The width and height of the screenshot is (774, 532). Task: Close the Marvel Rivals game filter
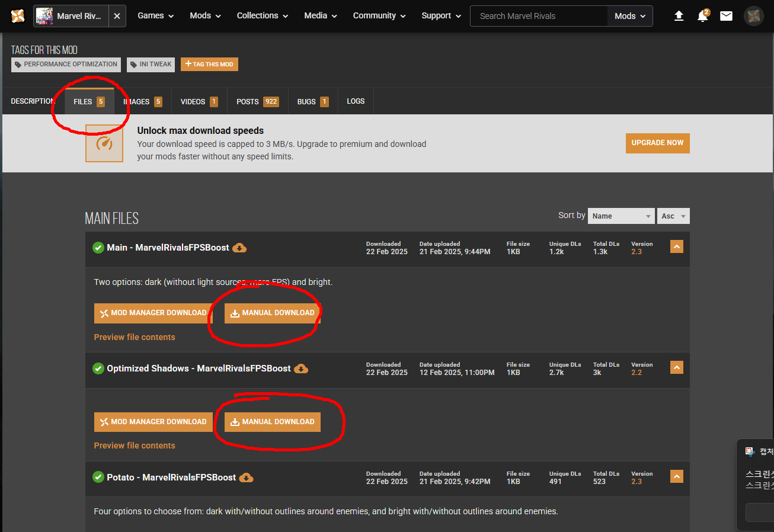[117, 16]
